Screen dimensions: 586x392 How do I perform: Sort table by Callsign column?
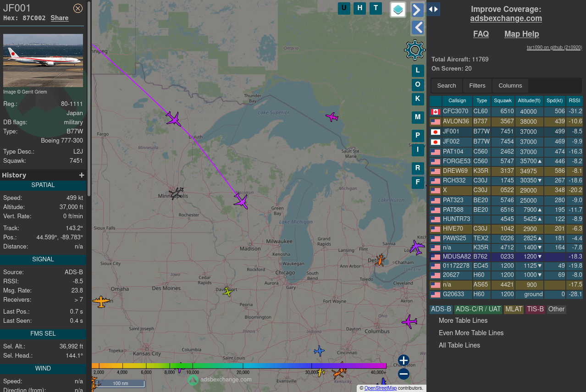(457, 101)
